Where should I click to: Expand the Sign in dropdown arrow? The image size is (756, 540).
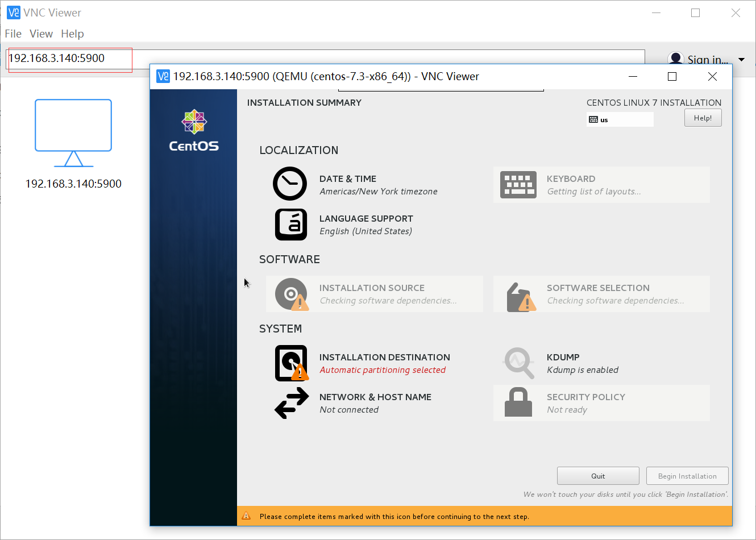[x=741, y=60]
